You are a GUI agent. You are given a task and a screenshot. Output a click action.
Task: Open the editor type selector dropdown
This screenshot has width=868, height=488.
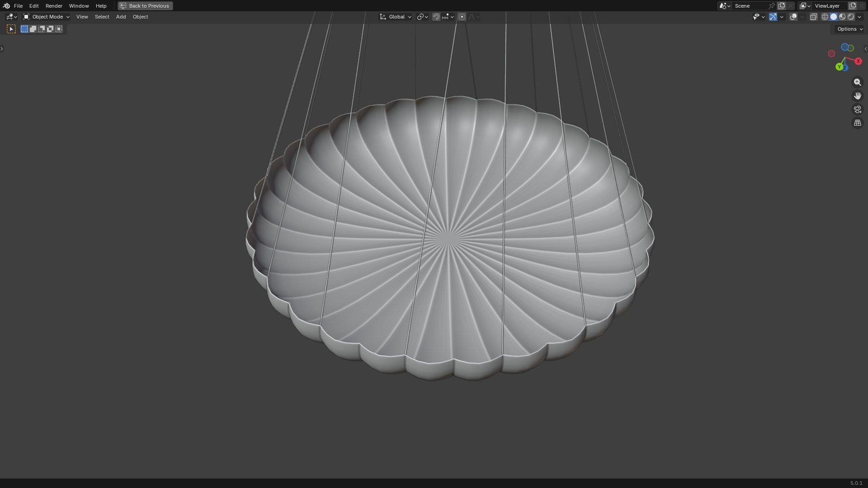tap(11, 17)
